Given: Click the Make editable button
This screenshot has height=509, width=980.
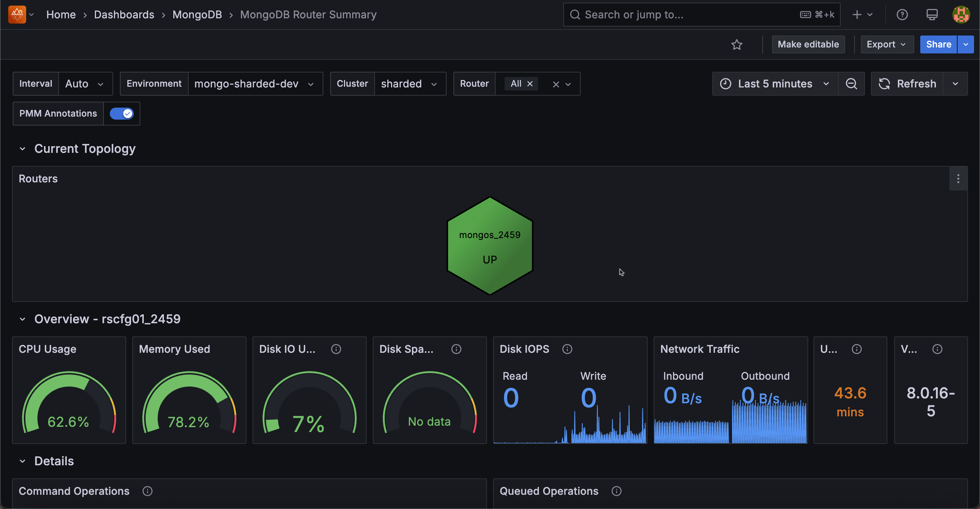Looking at the screenshot, I should click(808, 44).
